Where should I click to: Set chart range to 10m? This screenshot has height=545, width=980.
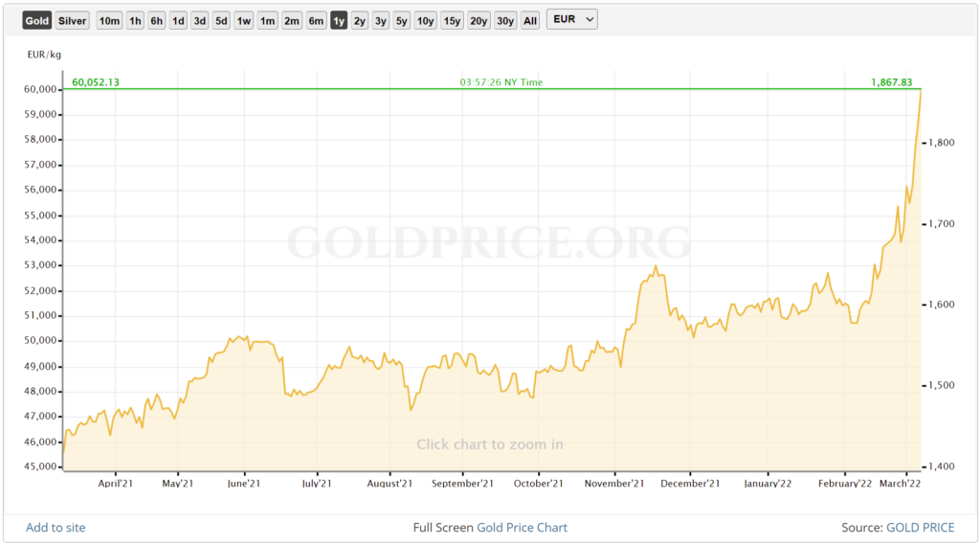point(109,21)
